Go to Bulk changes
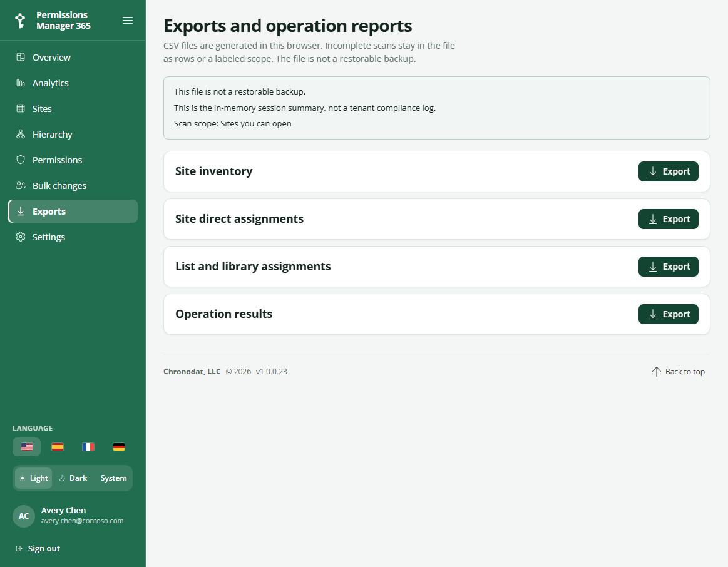 [73, 186]
